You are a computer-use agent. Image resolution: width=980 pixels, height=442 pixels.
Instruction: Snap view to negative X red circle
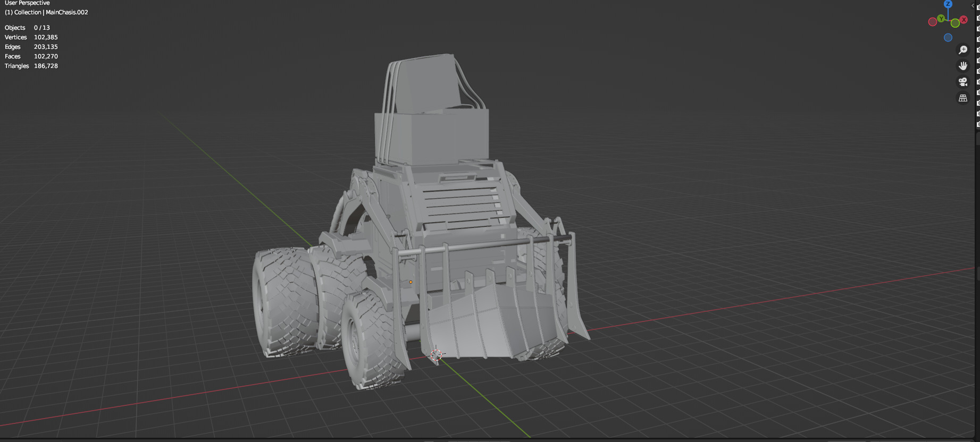click(x=933, y=22)
